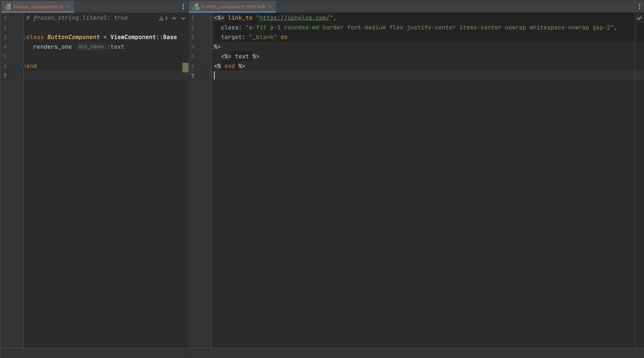Click the ERB file icon on html.erb tab

(196, 7)
